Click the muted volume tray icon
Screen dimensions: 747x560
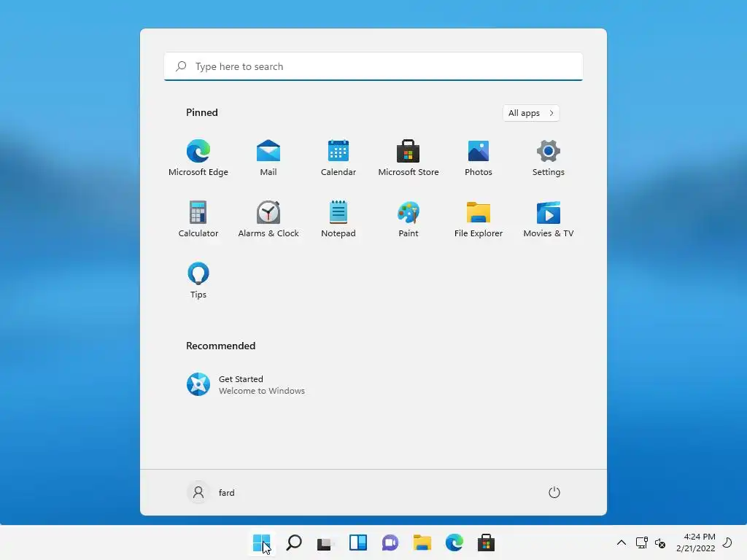(x=660, y=542)
